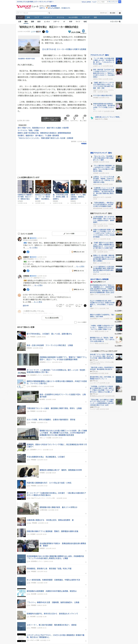This screenshot has height=644, width=138.
Task: Open the settings gear icon
Action: click(120, 13)
